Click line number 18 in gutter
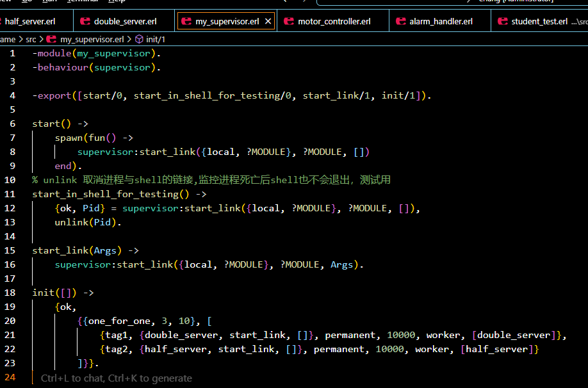The height and width of the screenshot is (388, 588). (x=10, y=293)
